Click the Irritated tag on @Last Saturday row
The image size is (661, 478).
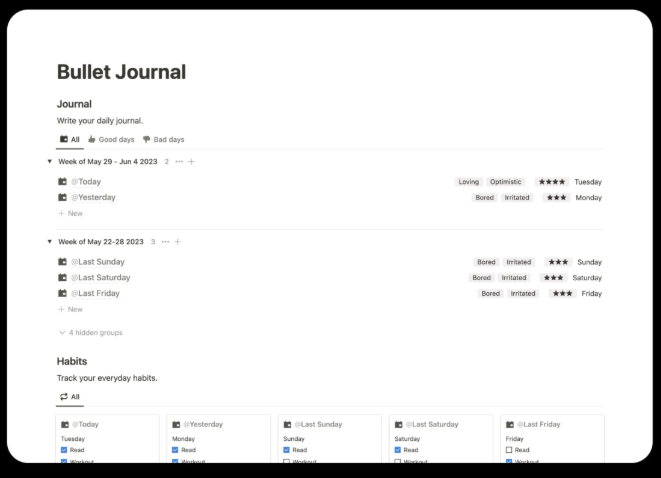click(x=514, y=277)
